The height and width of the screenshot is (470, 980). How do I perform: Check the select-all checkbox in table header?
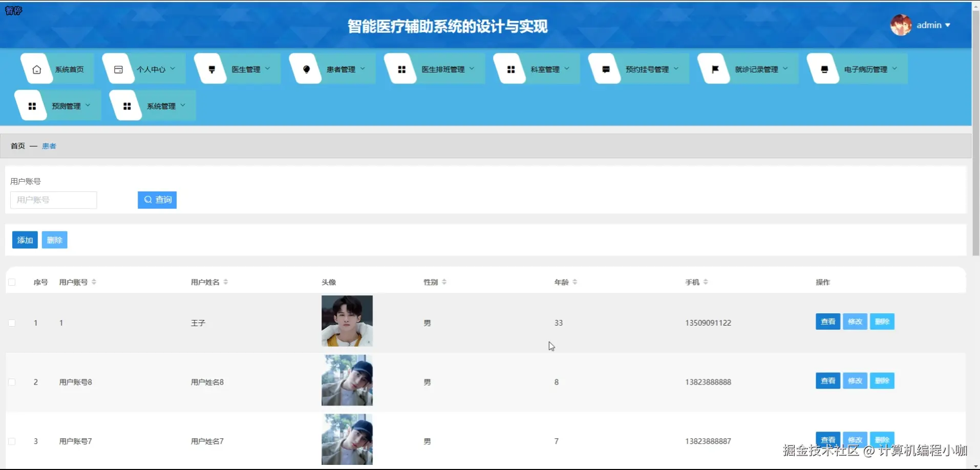pyautogui.click(x=12, y=282)
